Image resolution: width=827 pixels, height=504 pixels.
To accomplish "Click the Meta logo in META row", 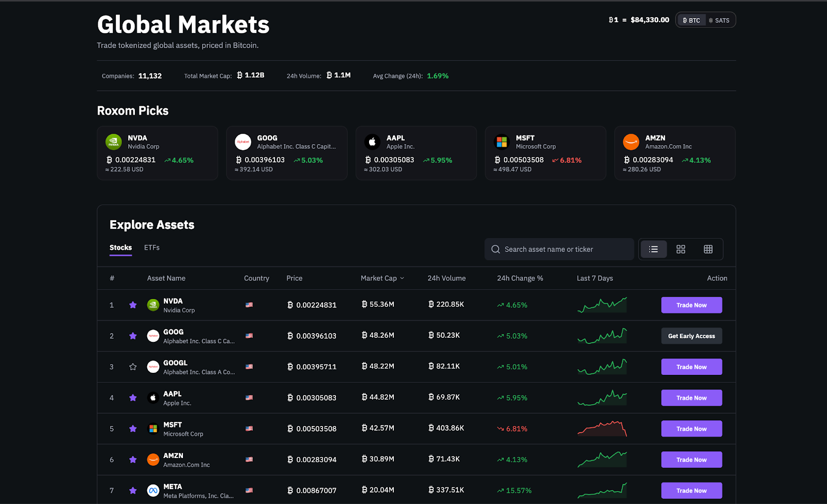I will [153, 491].
